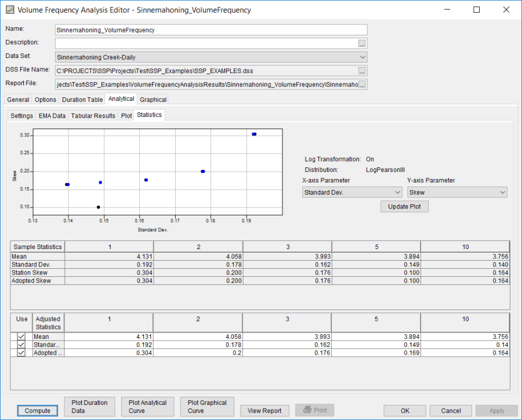
Task: Switch to the Plot sub-tab
Action: point(126,116)
